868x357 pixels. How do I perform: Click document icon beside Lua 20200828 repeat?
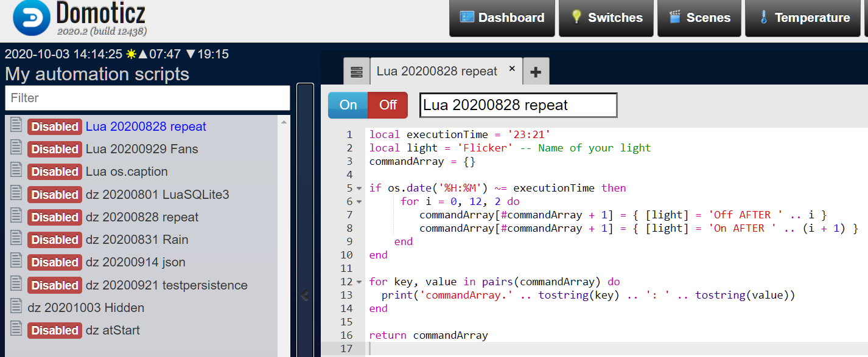[16, 126]
